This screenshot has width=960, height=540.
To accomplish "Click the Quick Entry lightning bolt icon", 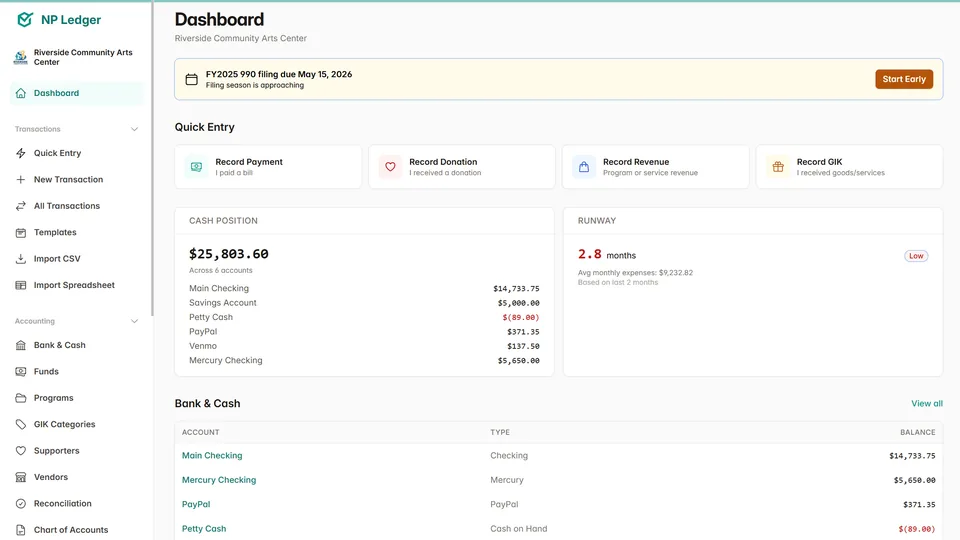I will [21, 153].
